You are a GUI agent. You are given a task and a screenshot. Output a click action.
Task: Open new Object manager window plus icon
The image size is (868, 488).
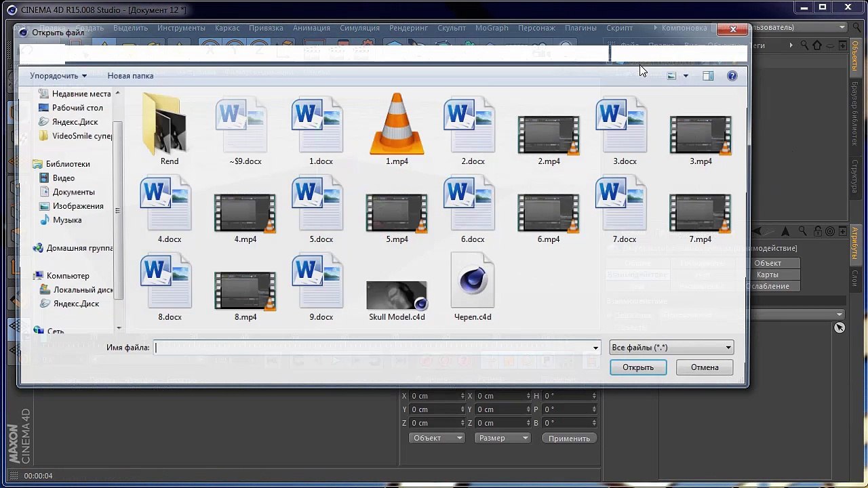click(843, 45)
